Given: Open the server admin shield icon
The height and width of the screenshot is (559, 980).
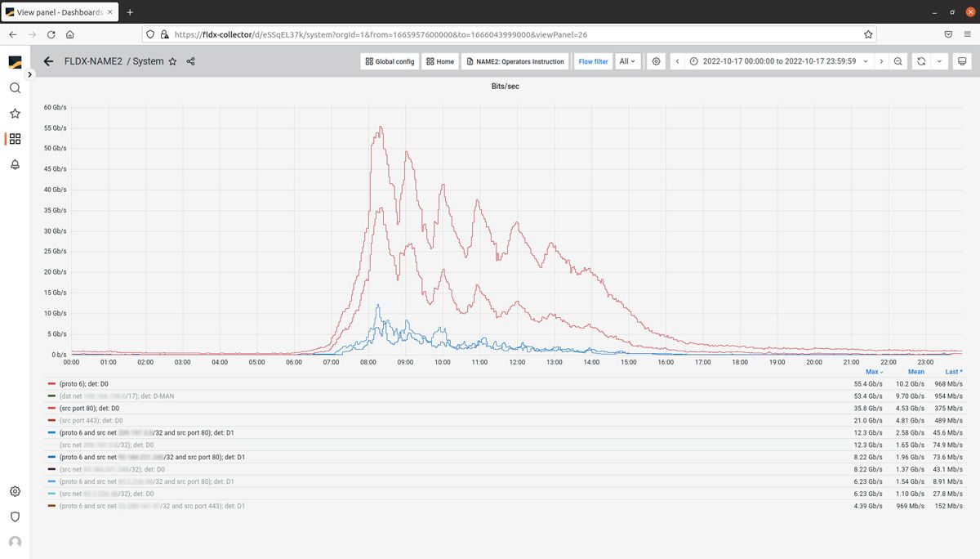Looking at the screenshot, I should [x=15, y=517].
